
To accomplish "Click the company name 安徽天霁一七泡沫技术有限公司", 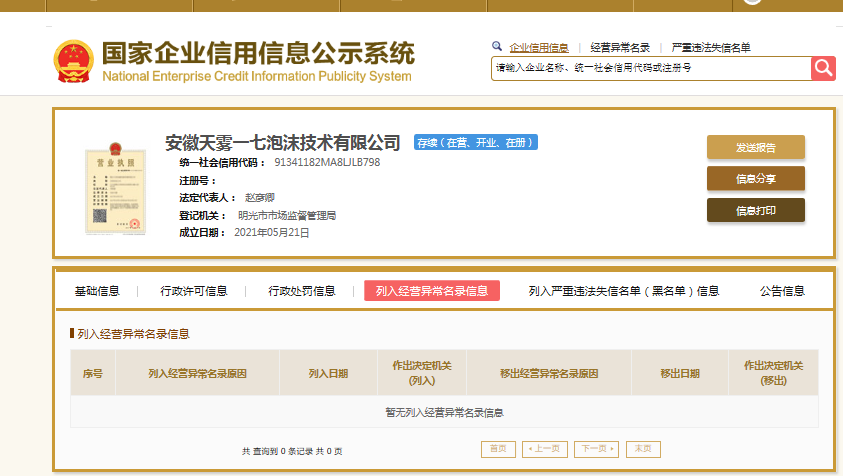I will click(282, 143).
